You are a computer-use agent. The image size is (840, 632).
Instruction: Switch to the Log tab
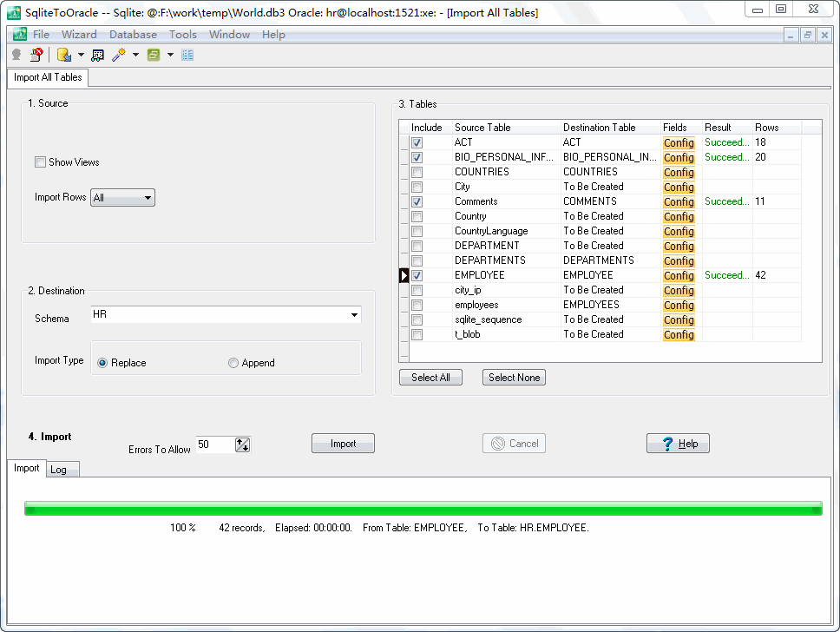tap(58, 470)
